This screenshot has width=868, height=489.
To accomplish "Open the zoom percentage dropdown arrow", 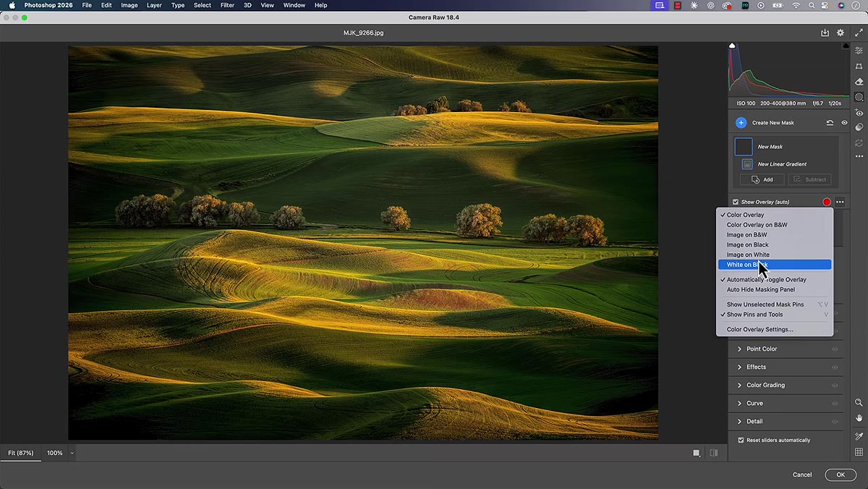I will point(72,453).
